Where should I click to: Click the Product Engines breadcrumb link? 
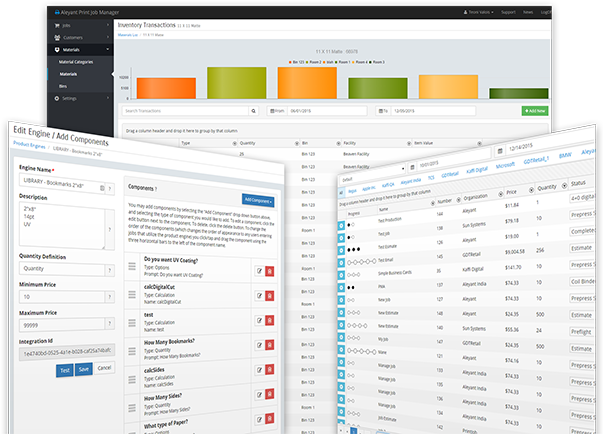pyautogui.click(x=29, y=145)
